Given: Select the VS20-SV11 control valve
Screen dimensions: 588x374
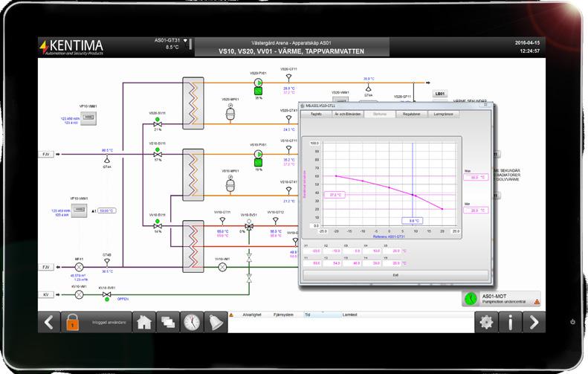Looking at the screenshot, I should pyautogui.click(x=158, y=124).
